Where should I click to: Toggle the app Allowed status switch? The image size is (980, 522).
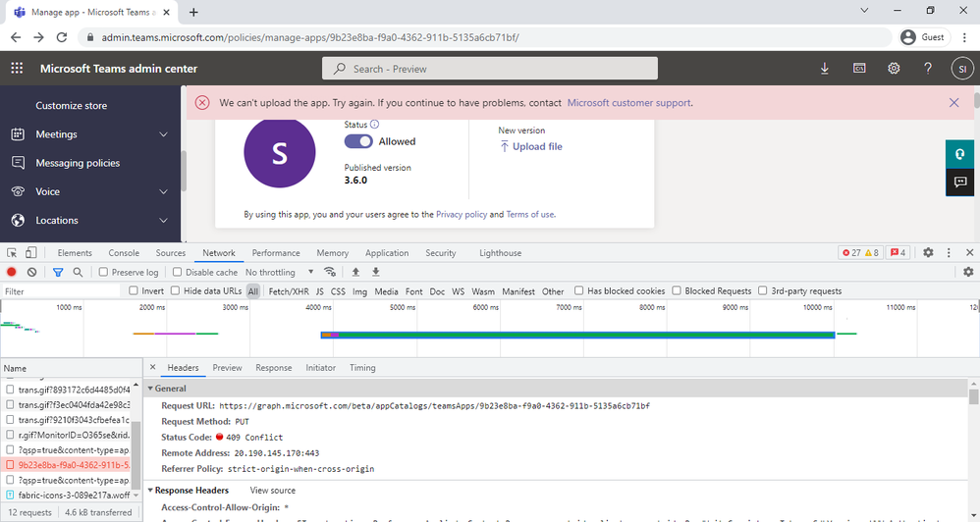click(358, 141)
